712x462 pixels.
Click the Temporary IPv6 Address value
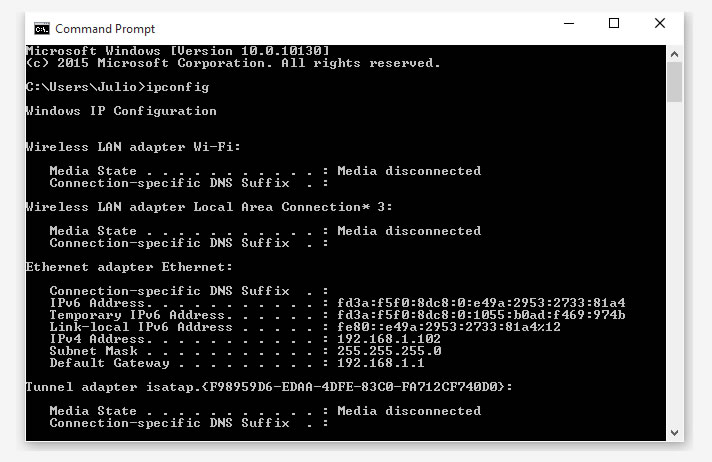pyautogui.click(x=481, y=315)
